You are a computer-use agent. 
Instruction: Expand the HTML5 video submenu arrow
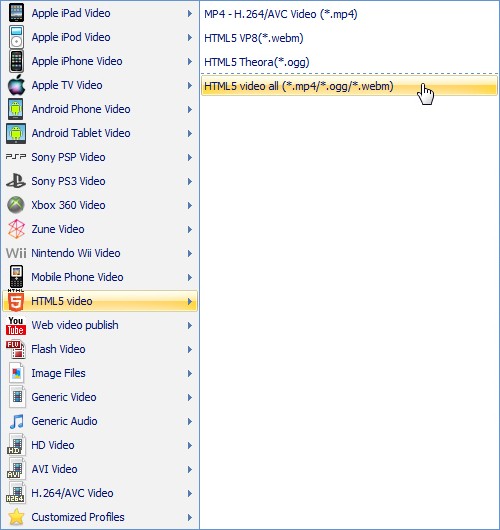click(x=190, y=302)
